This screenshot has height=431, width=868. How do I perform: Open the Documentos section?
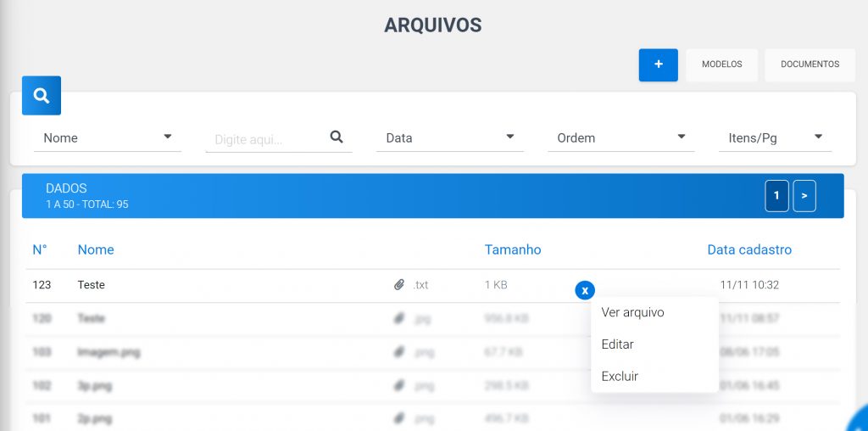tap(810, 64)
